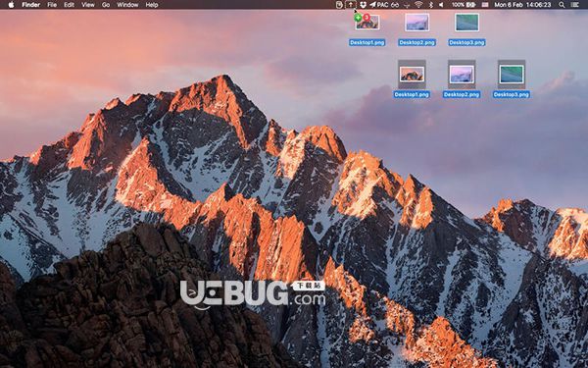The image size is (588, 368).
Task: Open the Edit menu
Action: point(69,5)
